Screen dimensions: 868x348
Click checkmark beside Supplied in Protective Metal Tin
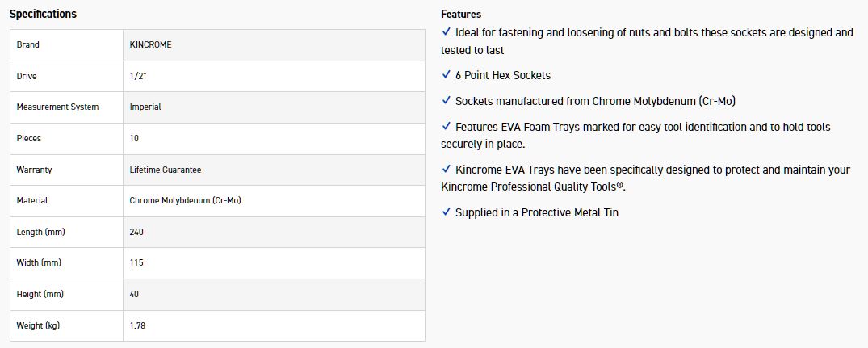[447, 212]
